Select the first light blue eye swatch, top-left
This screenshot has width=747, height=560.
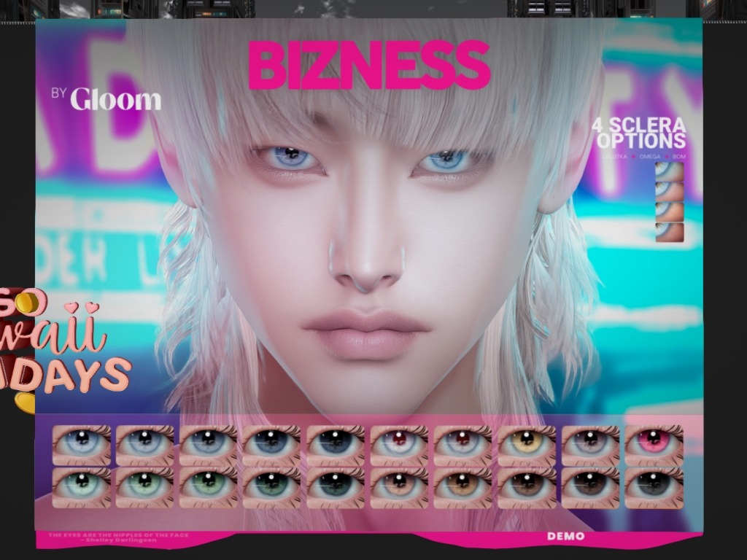(81, 445)
